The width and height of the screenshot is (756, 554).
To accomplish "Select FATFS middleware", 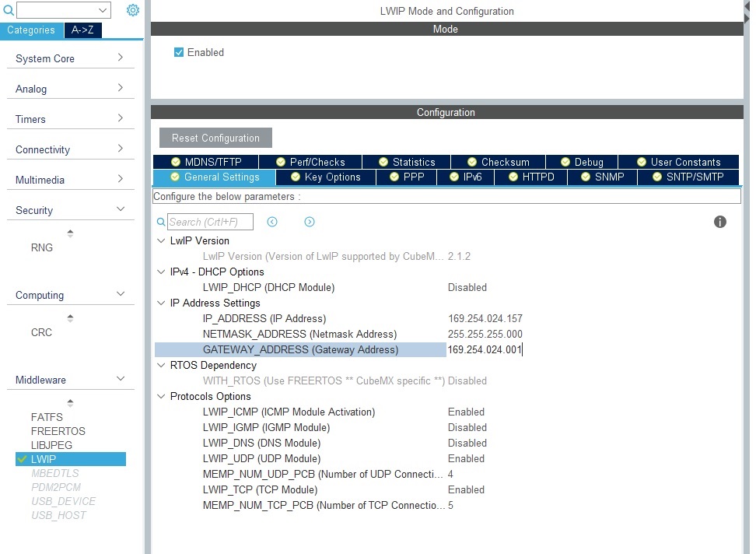I will tap(47, 417).
